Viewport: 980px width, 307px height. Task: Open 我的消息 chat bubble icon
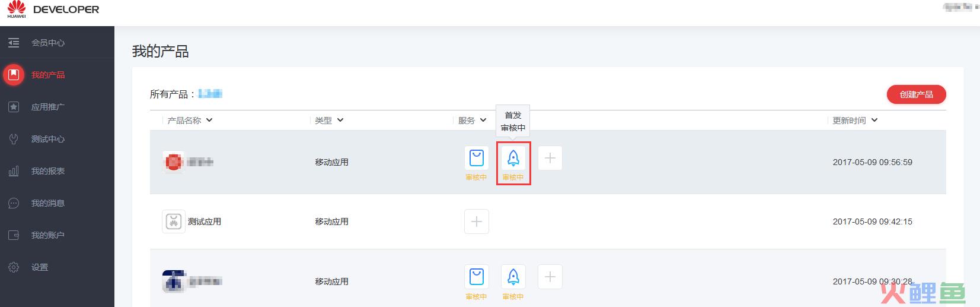[x=14, y=203]
